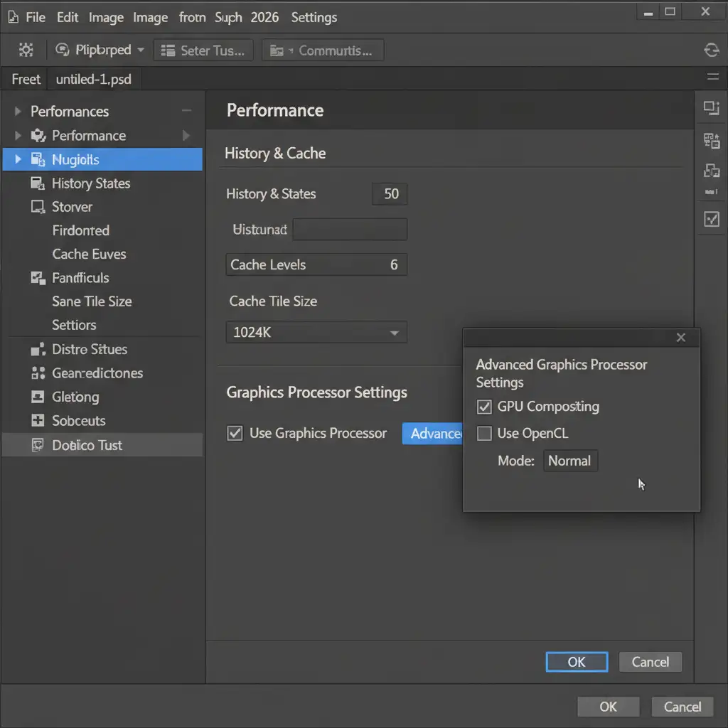Switch to the untitled-1.psd tab
Image resolution: width=728 pixels, height=728 pixels.
pos(93,79)
